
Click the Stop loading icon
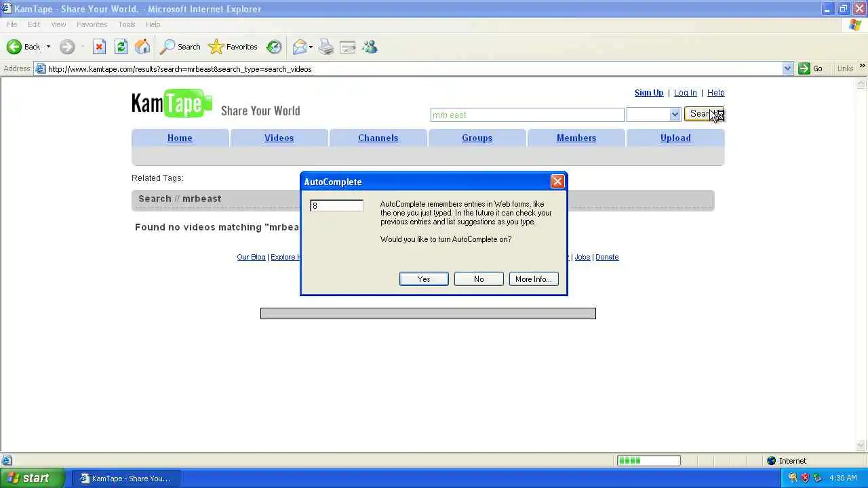99,47
